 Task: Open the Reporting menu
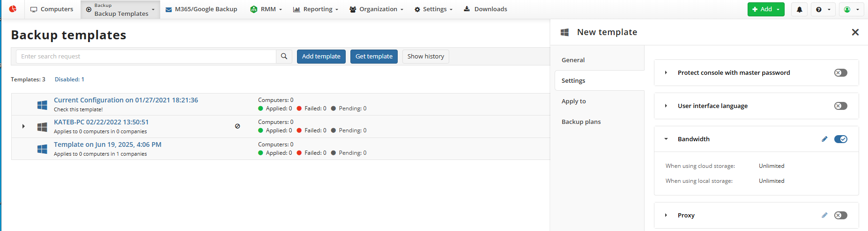315,9
